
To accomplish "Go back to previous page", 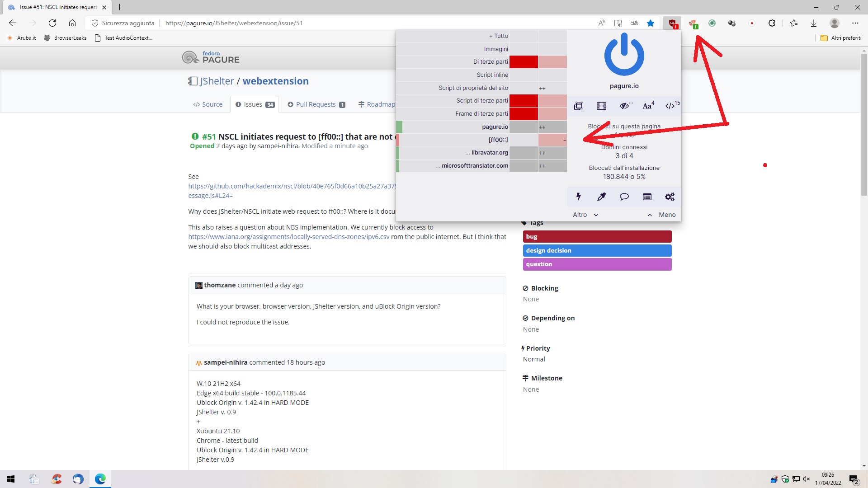I will (13, 23).
